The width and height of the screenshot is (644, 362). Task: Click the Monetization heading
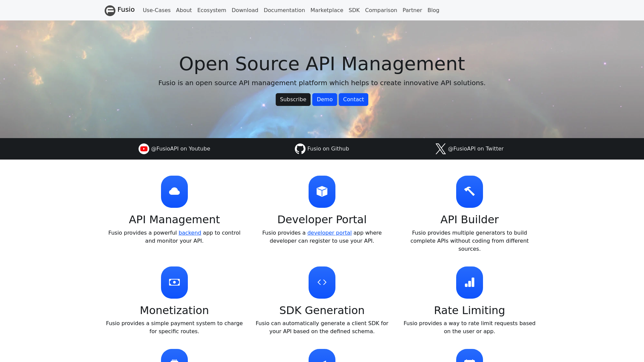point(174,310)
